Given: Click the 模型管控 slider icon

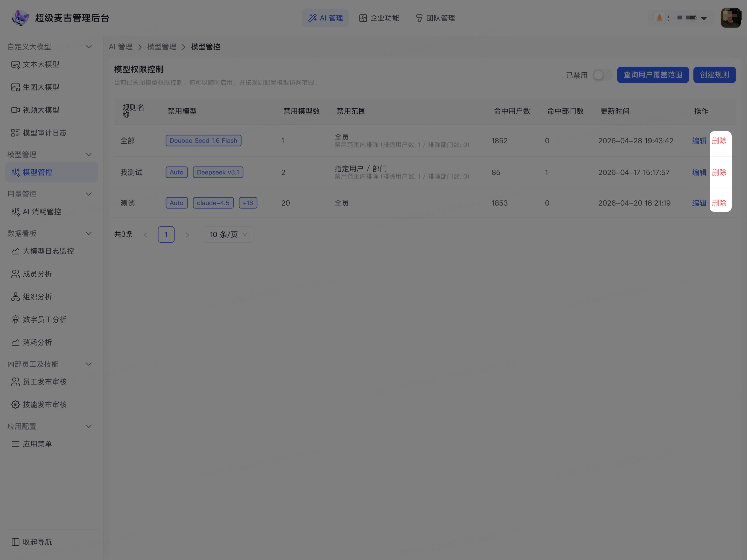Looking at the screenshot, I should click(x=16, y=172).
